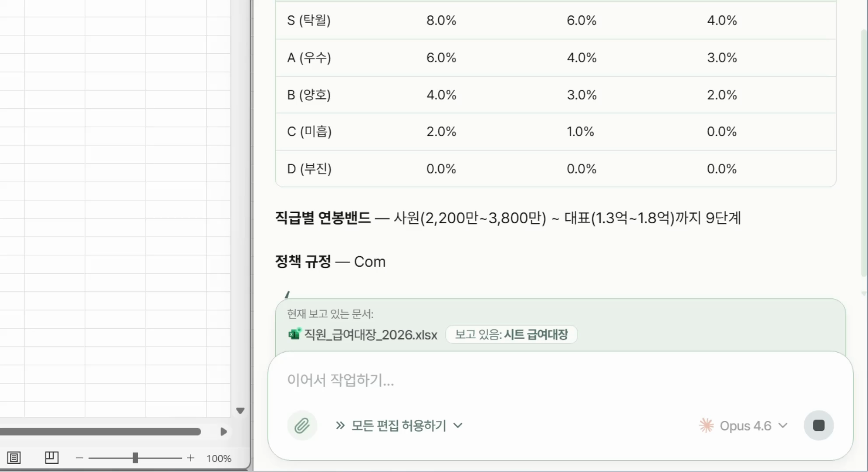Click the 100% zoom level label
The image size is (868, 472).
click(x=219, y=458)
